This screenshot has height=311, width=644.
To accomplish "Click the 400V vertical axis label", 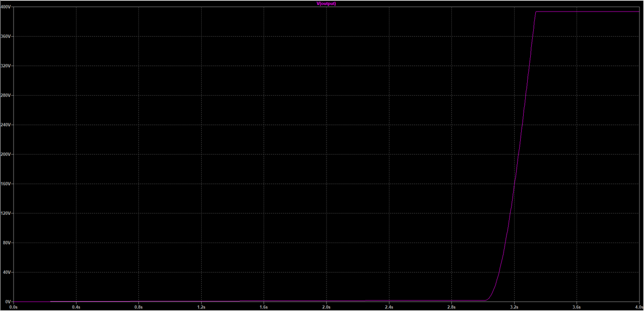I will click(6, 8).
